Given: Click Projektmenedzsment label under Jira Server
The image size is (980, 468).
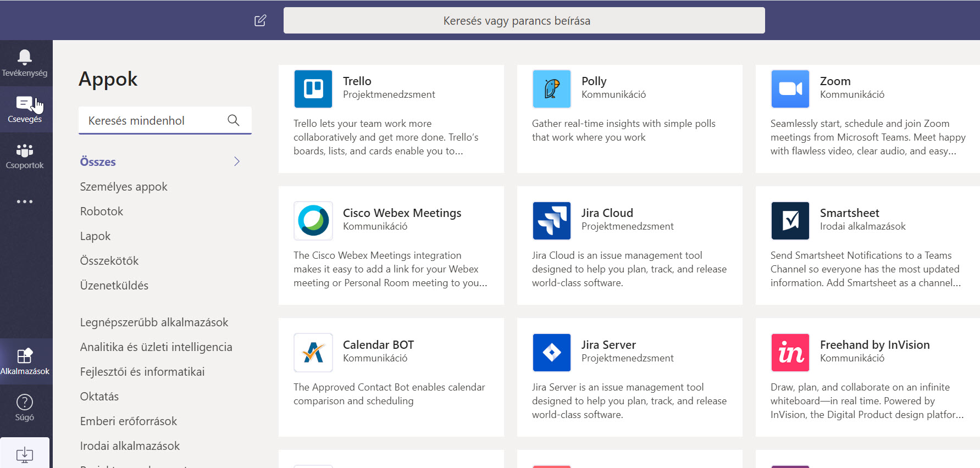Looking at the screenshot, I should point(628,358).
